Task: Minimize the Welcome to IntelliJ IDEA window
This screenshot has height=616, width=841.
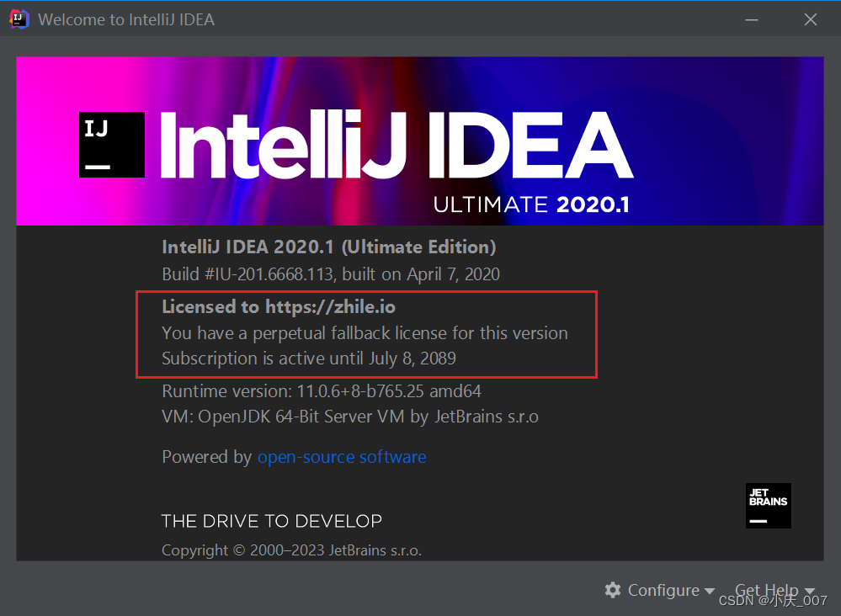Action: click(751, 19)
